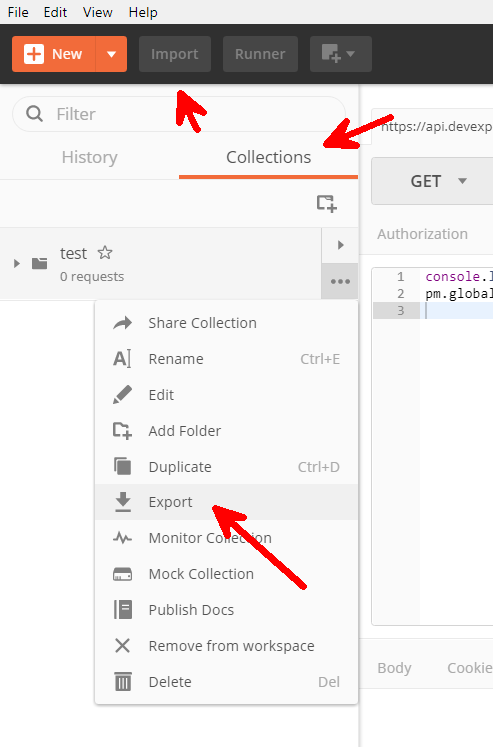Click the Edit pencil icon
The width and height of the screenshot is (493, 747).
[x=122, y=395]
